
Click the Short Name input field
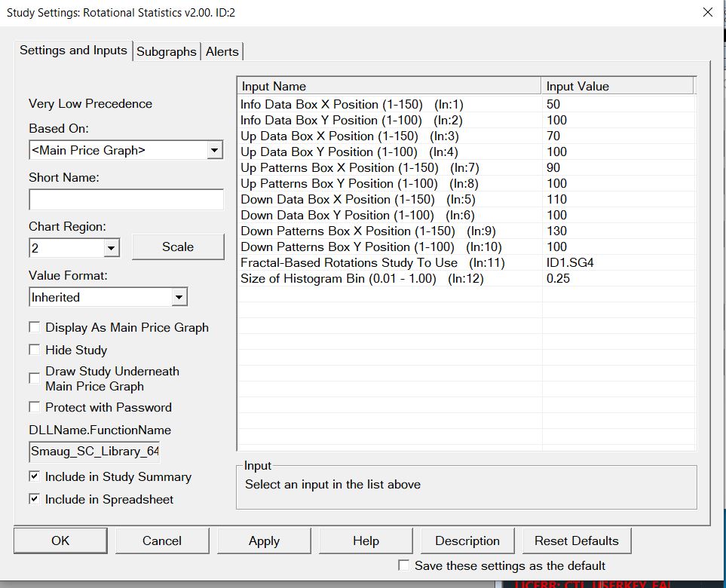(126, 200)
